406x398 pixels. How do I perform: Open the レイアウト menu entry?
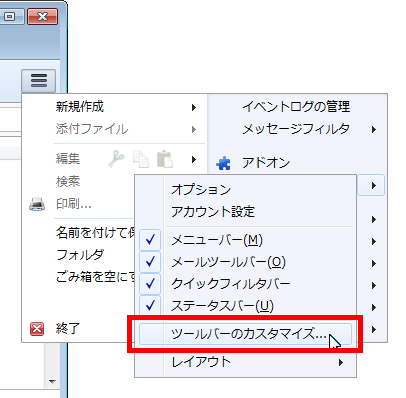click(x=245, y=362)
